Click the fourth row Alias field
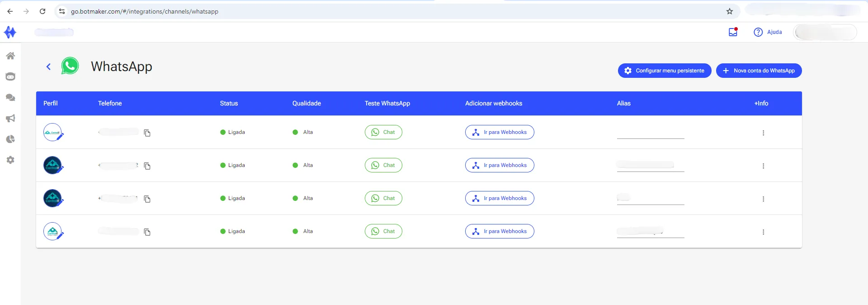This screenshot has height=305, width=868. 651,232
